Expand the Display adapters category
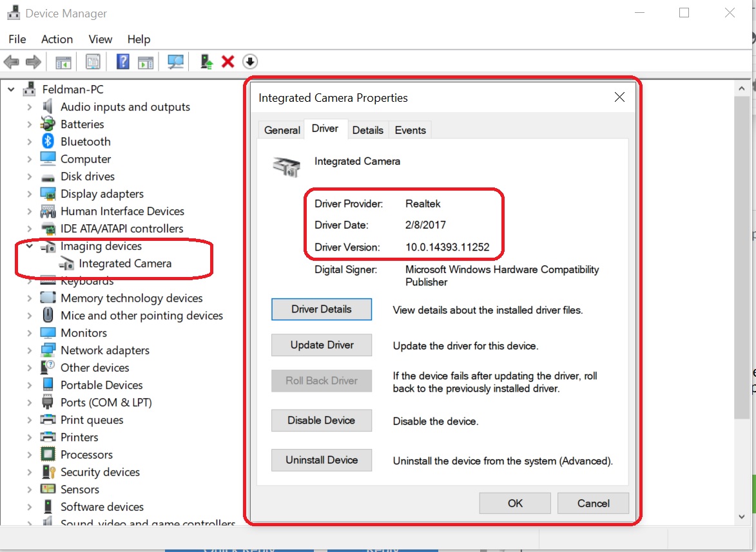 point(30,193)
